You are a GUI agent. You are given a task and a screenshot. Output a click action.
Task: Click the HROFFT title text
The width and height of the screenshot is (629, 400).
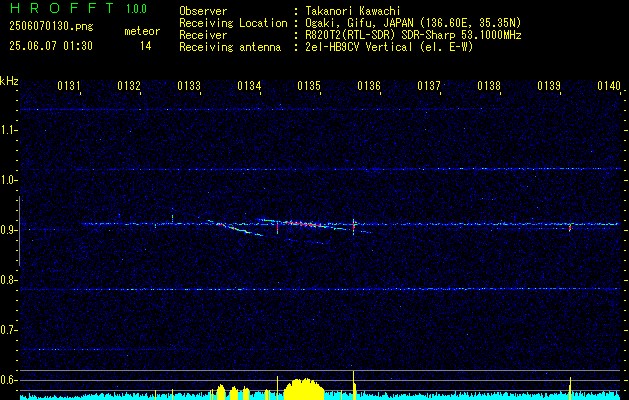point(62,8)
